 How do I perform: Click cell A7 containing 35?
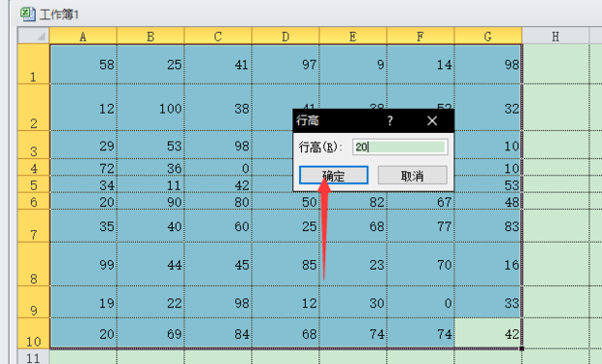click(x=84, y=226)
